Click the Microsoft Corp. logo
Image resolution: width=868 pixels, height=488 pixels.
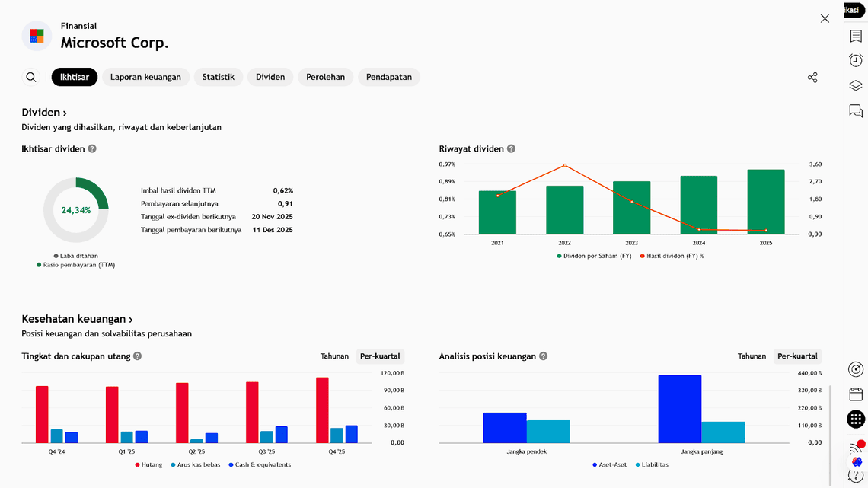[37, 36]
